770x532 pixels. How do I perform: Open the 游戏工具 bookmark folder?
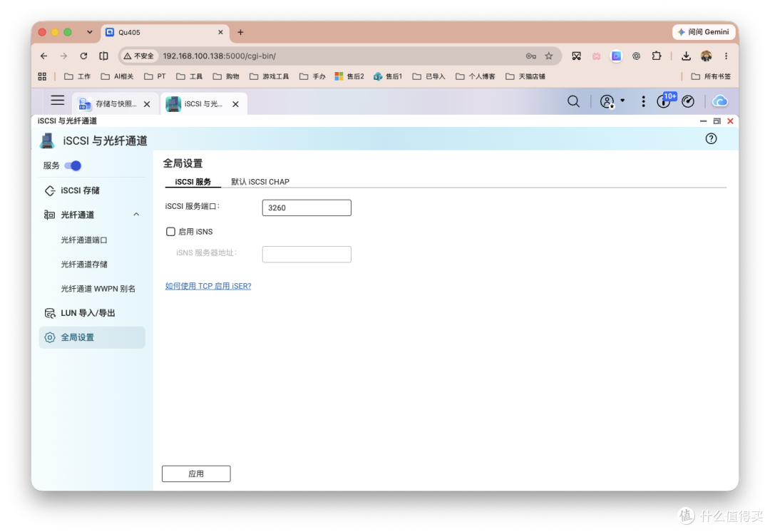pos(269,76)
